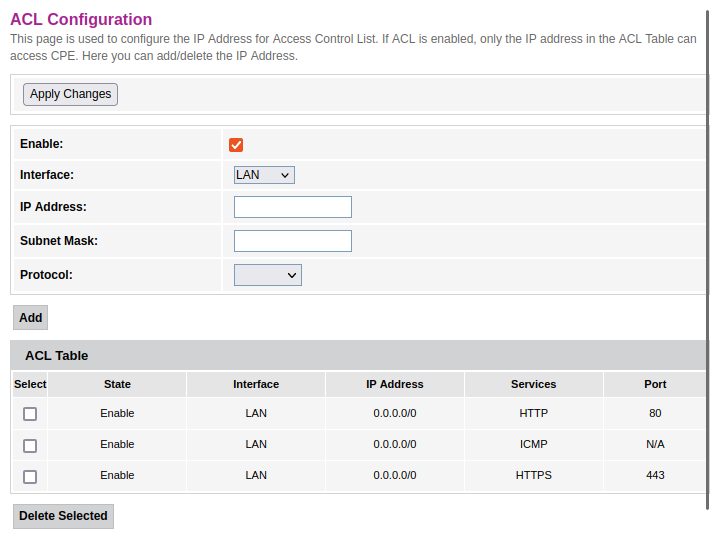718x548 pixels.
Task: Click the HTTP service cell
Action: pos(534,413)
